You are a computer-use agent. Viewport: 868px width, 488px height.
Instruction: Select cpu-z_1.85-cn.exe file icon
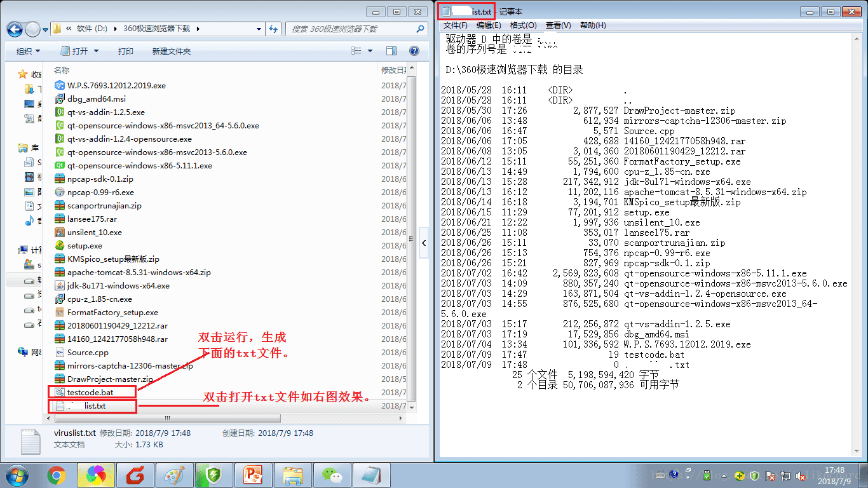pyautogui.click(x=60, y=299)
